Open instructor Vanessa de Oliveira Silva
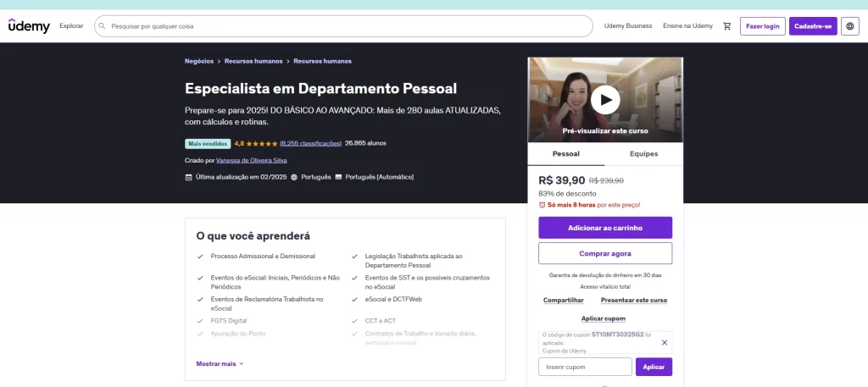Image resolution: width=868 pixels, height=387 pixels. point(251,160)
